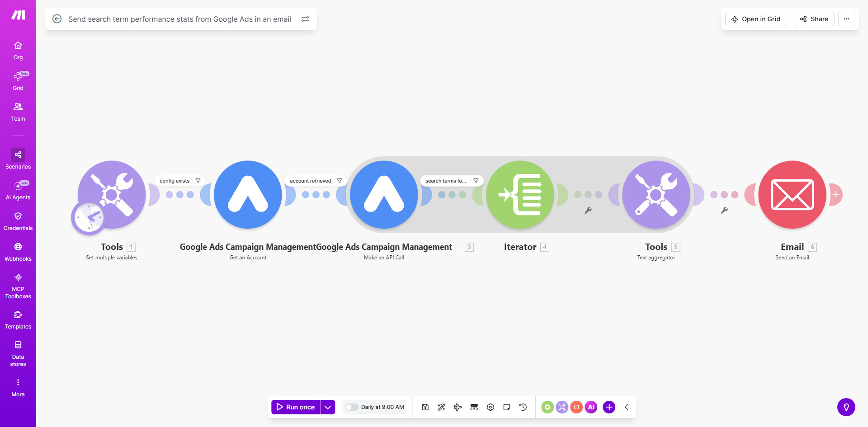This screenshot has width=868, height=427.
Task: Click 'Get an Account' label
Action: pos(248,258)
